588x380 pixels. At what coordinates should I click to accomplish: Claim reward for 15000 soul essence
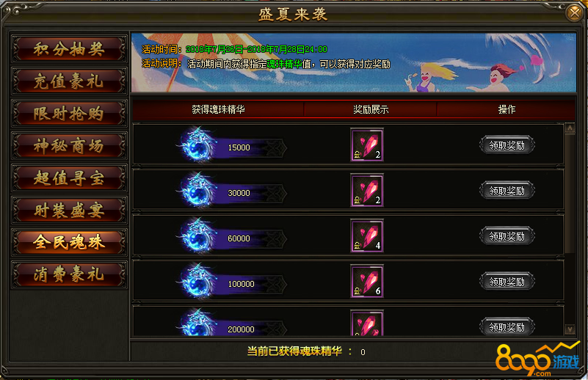click(507, 145)
